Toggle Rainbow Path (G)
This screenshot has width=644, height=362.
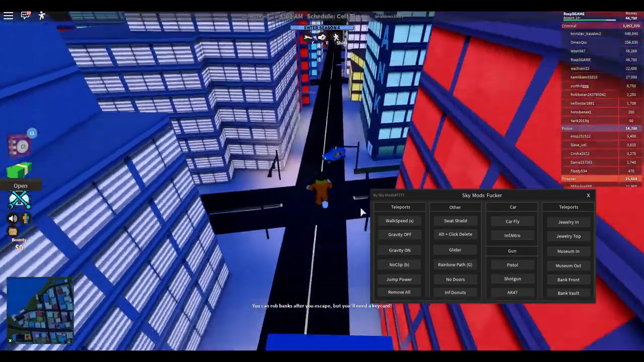click(455, 264)
